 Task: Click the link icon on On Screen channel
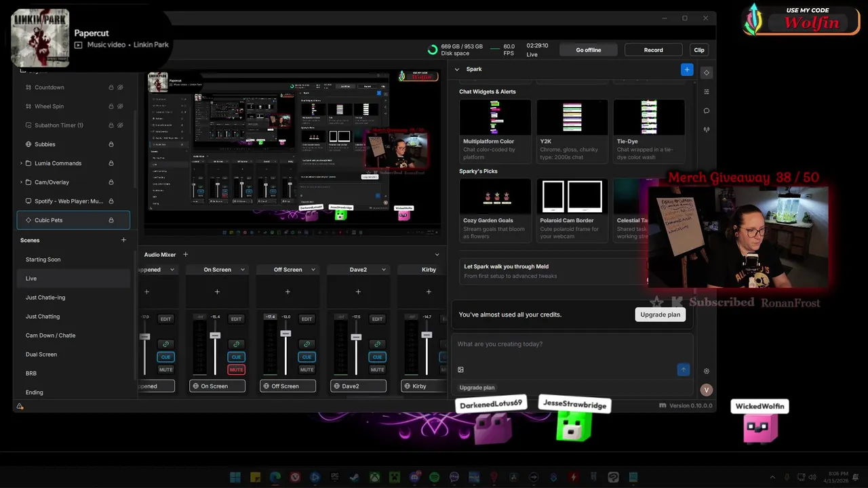(x=236, y=344)
